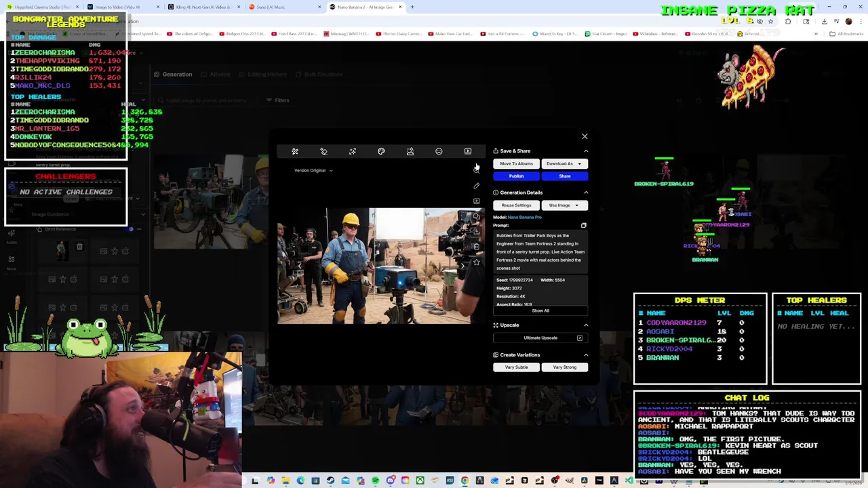This screenshot has width=868, height=488.
Task: Switch to Higgsfield Cinema Studio browser tab
Action: coord(42,7)
